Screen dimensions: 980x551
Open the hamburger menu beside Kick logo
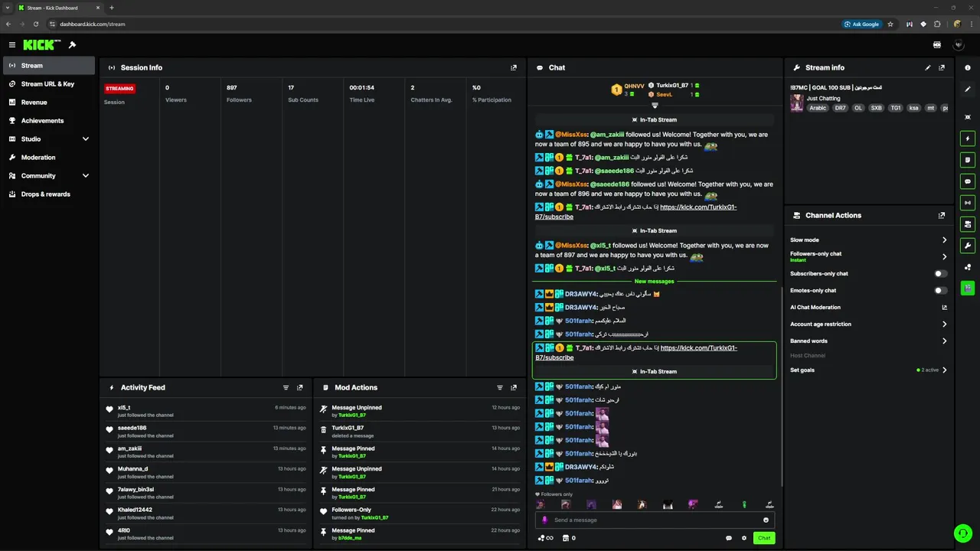coord(11,45)
